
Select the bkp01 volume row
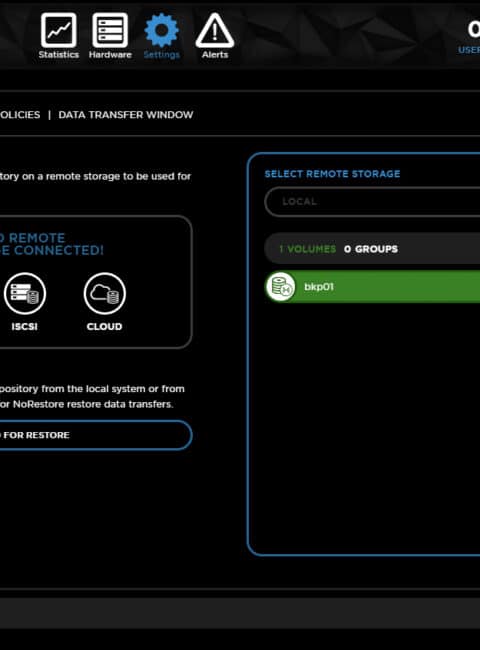(x=372, y=286)
